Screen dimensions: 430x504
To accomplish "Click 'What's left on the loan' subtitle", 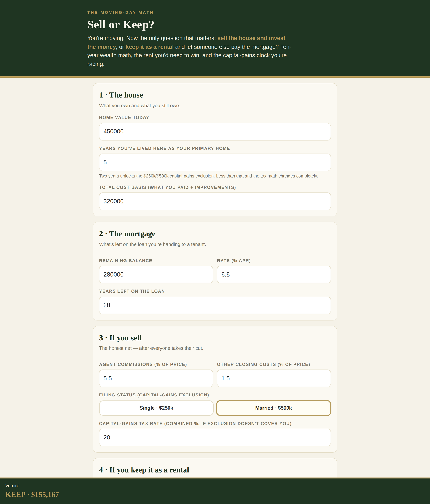I will coord(153,244).
